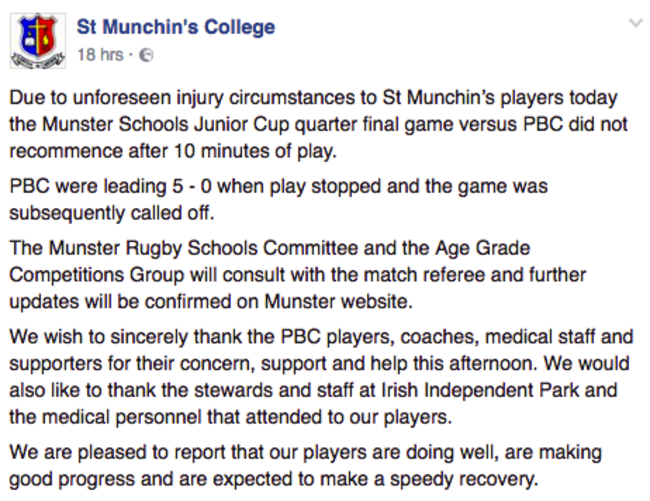Click the 'recommence after 10 minutes of play' line
This screenshot has width=650, height=501.
pos(173,151)
